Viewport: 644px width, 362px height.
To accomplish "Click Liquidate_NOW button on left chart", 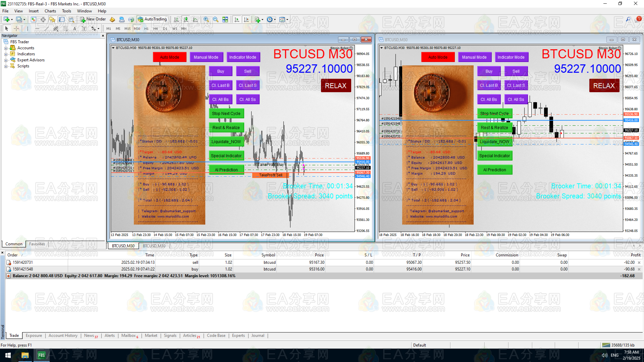I will [x=226, y=141].
